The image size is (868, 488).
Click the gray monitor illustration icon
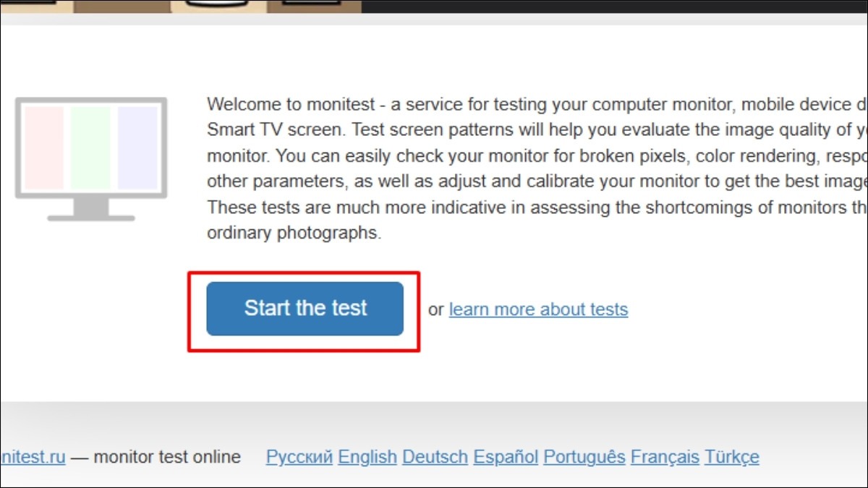[x=91, y=159]
